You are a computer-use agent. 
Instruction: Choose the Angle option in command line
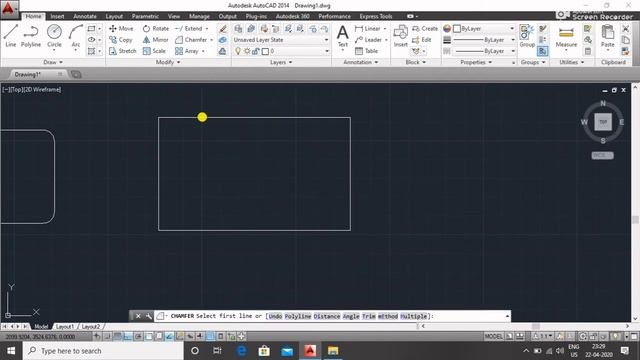click(x=351, y=316)
